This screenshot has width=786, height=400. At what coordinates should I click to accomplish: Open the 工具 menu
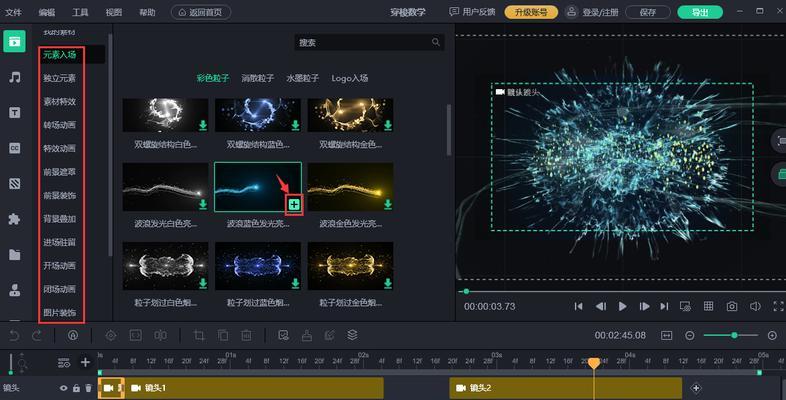click(x=80, y=12)
